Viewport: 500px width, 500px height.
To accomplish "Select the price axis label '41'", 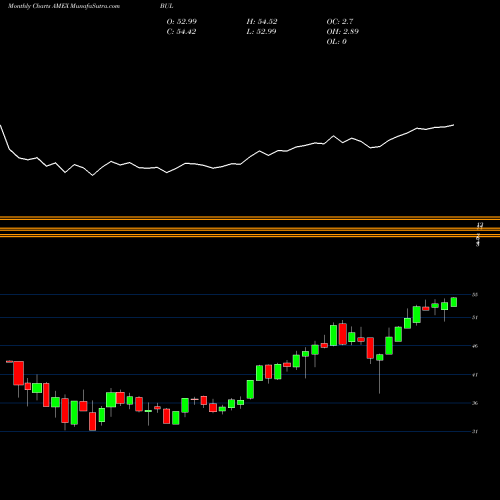I will [475, 375].
